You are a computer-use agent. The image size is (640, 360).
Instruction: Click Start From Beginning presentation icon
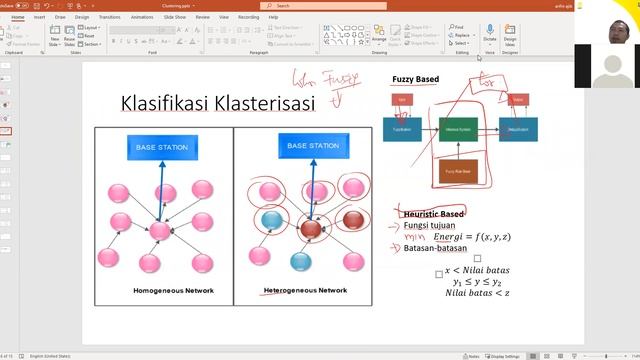[69, 6]
